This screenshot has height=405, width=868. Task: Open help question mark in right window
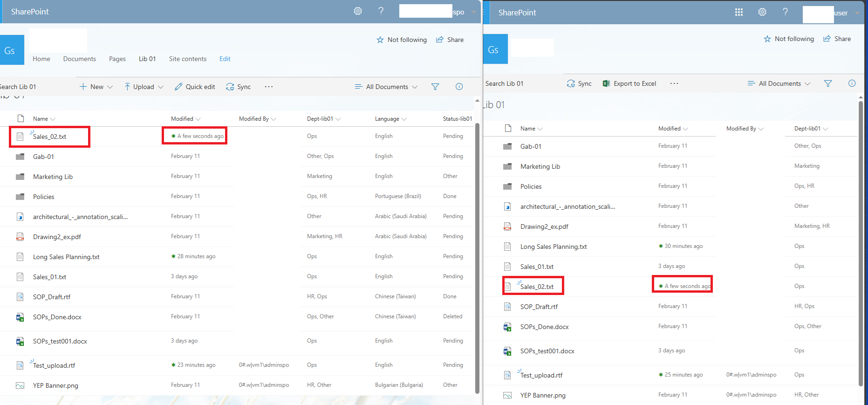point(786,12)
